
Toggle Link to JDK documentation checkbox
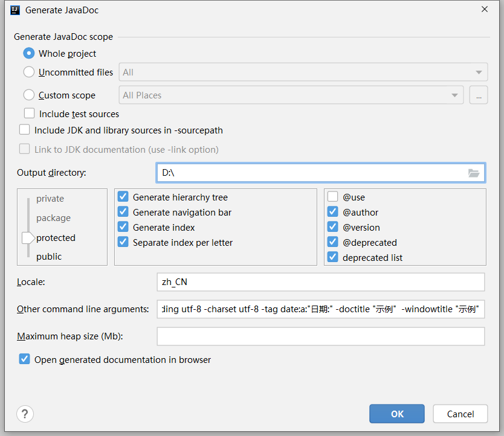(x=24, y=149)
